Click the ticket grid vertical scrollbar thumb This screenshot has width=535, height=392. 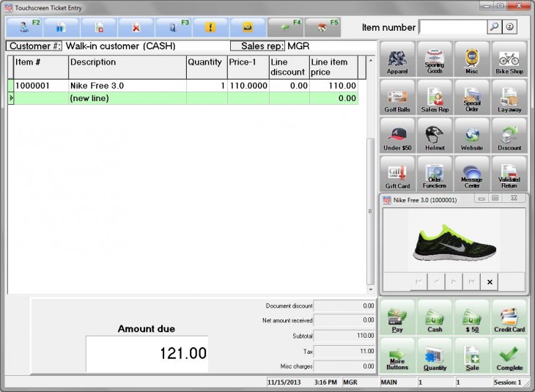coord(371,212)
